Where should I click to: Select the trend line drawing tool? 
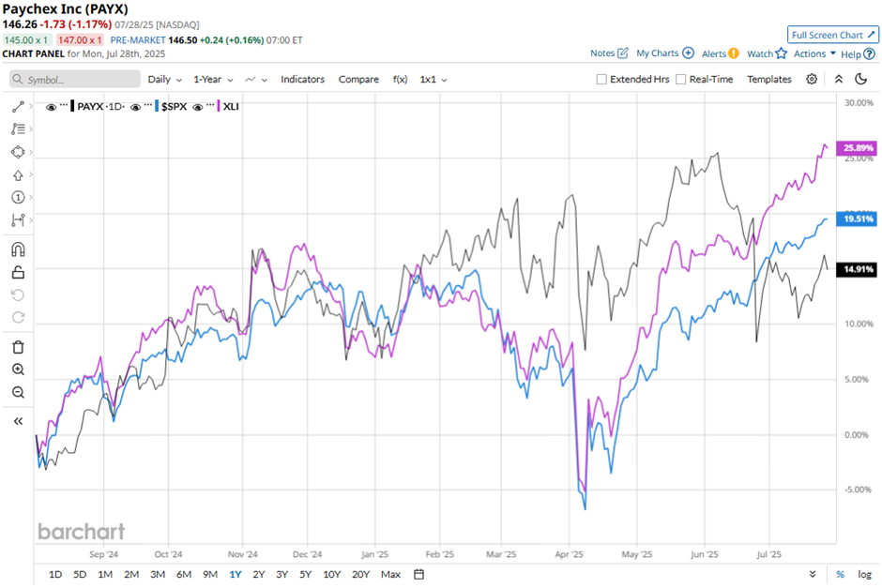[18, 106]
